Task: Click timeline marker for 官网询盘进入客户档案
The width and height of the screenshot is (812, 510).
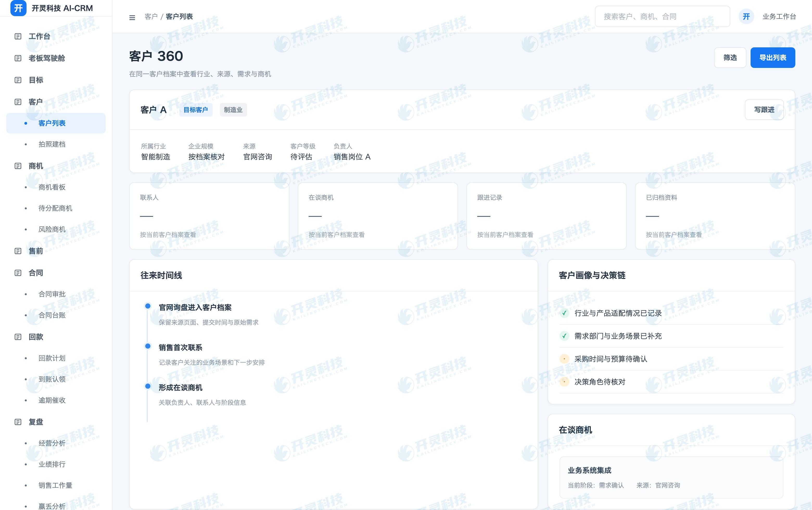Action: click(x=148, y=306)
